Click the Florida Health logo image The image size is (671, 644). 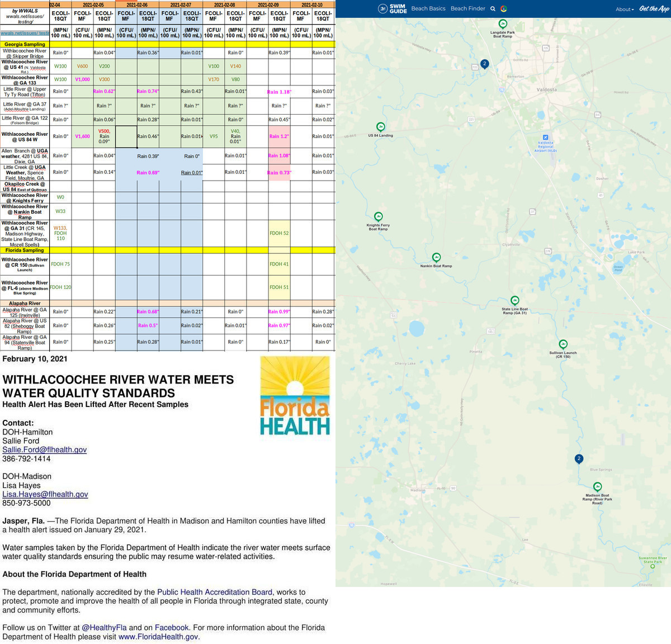(x=295, y=396)
